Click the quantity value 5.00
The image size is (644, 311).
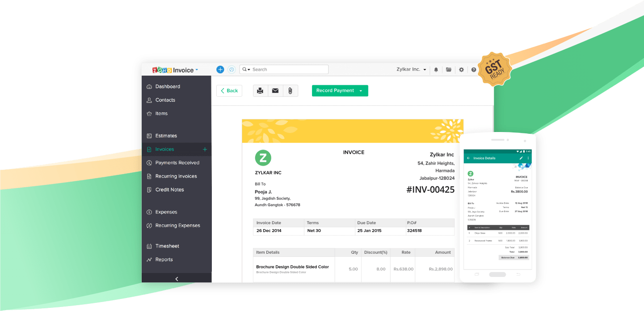pos(353,269)
